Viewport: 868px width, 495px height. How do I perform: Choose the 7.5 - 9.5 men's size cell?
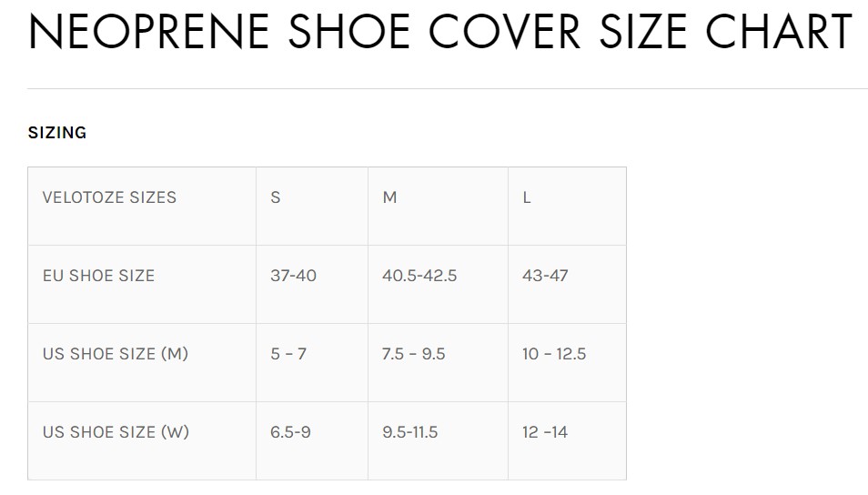coord(414,354)
